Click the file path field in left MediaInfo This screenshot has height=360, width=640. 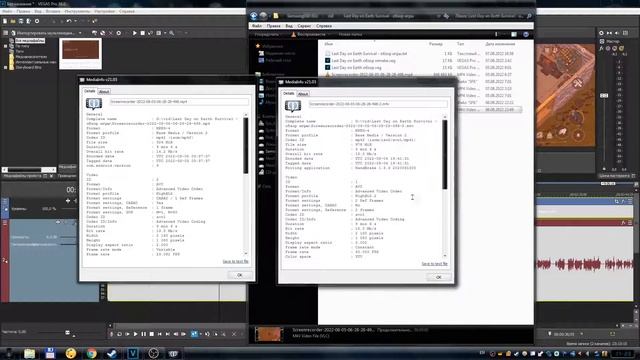(x=179, y=102)
